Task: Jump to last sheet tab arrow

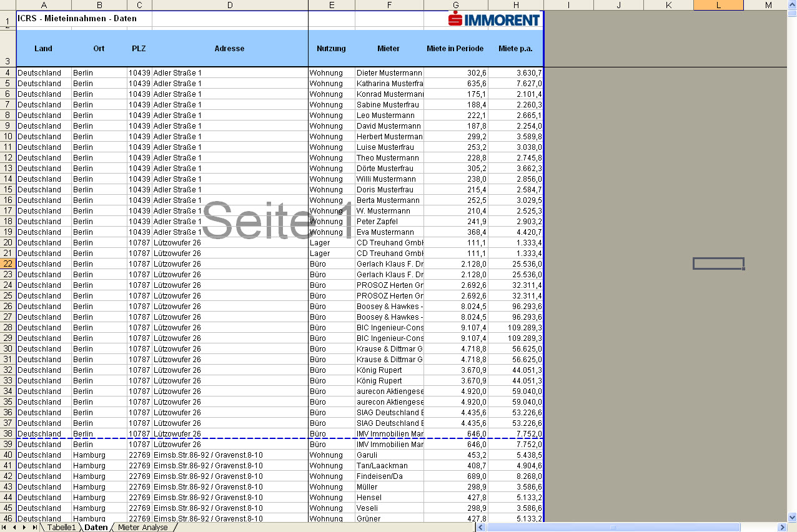Action: pyautogui.click(x=34, y=528)
